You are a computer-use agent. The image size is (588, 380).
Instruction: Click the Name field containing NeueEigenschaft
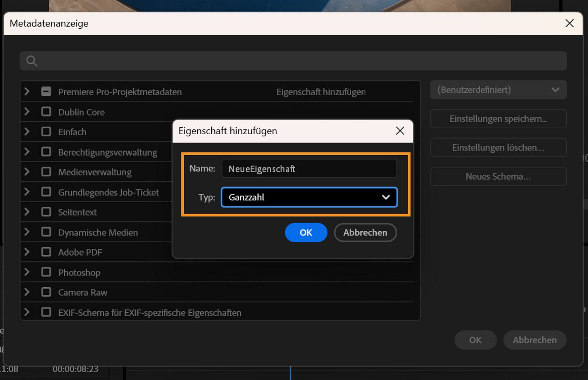(309, 168)
